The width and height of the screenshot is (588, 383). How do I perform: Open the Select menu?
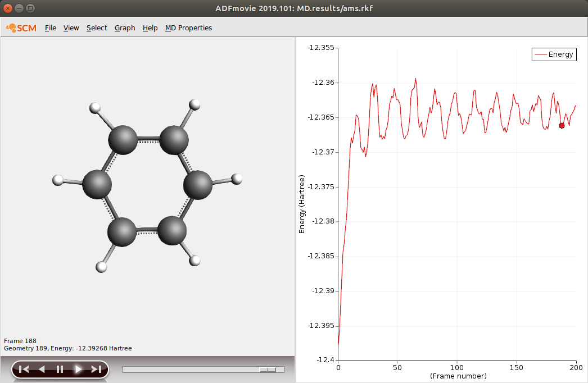coord(97,28)
